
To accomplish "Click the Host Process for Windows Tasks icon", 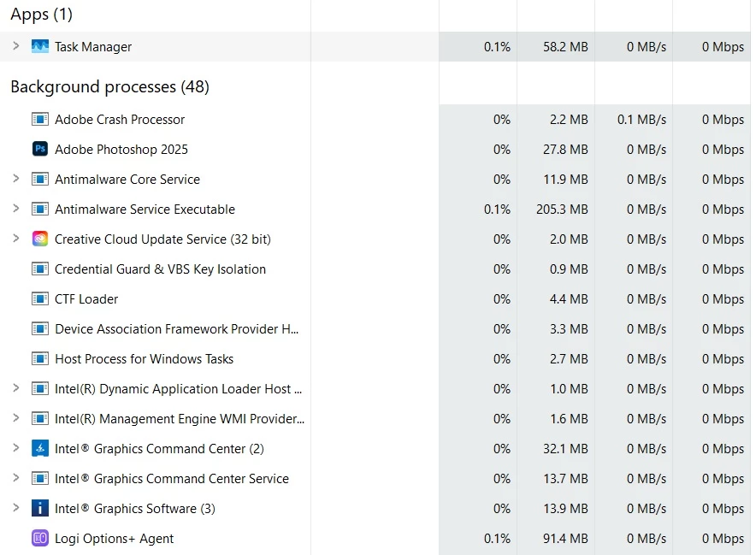I will click(40, 358).
